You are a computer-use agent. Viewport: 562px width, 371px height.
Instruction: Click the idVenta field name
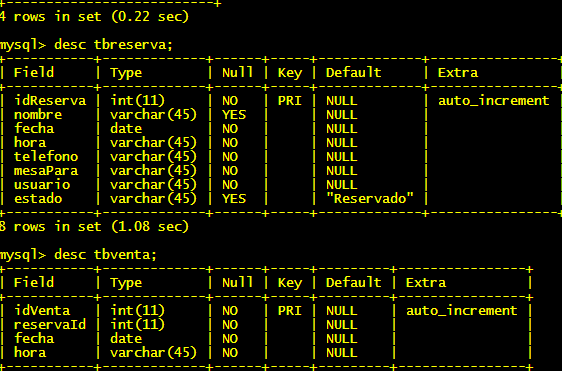coord(42,310)
